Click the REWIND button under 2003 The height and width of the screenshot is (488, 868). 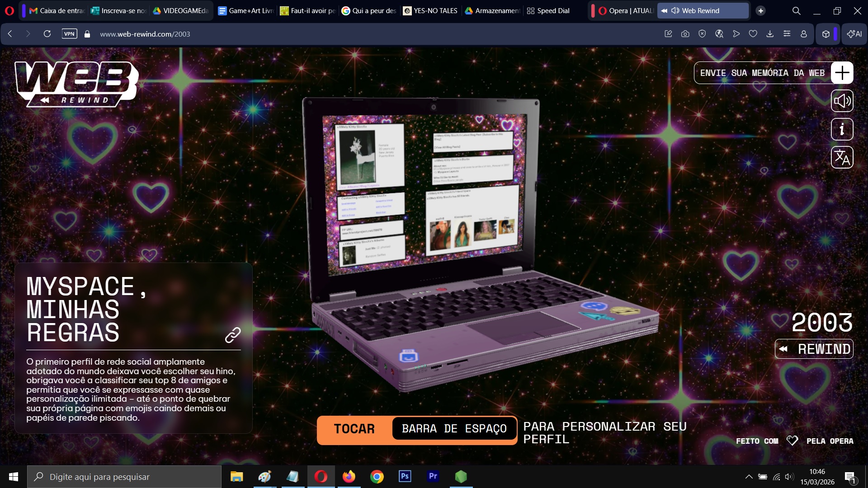click(814, 349)
